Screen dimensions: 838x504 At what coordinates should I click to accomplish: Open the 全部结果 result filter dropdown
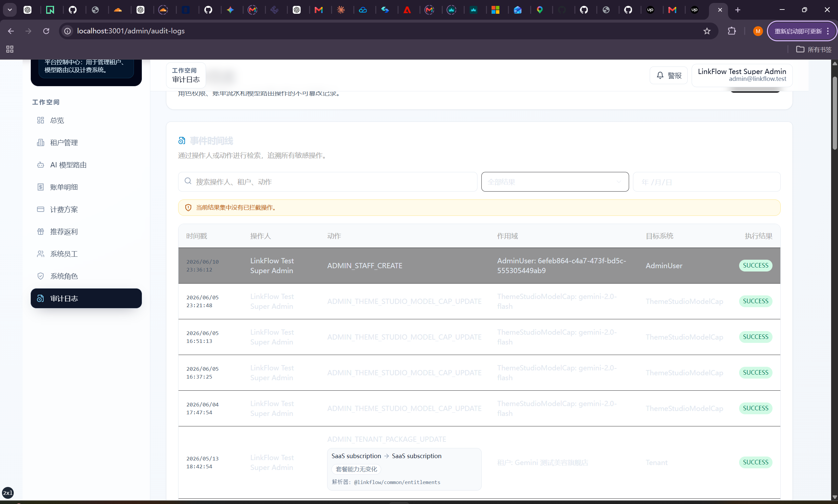coord(555,182)
